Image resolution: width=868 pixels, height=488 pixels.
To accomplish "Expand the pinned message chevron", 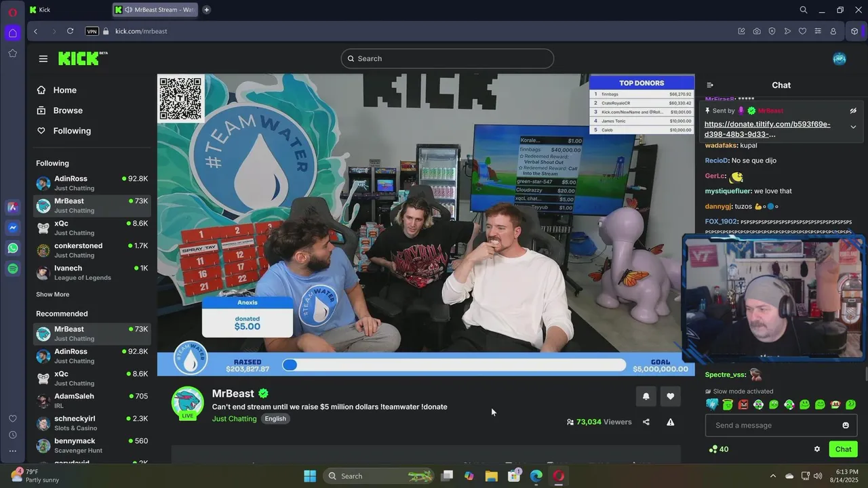I will click(x=853, y=127).
